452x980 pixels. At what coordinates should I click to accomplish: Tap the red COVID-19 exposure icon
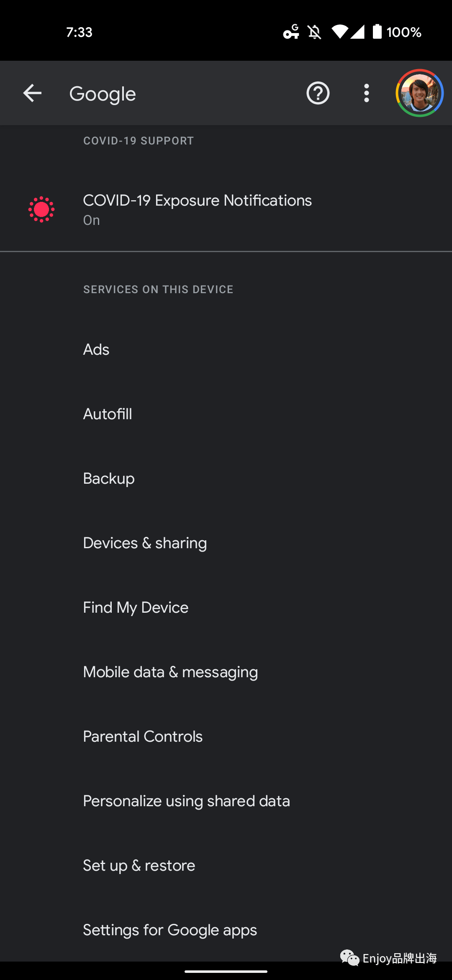click(41, 209)
